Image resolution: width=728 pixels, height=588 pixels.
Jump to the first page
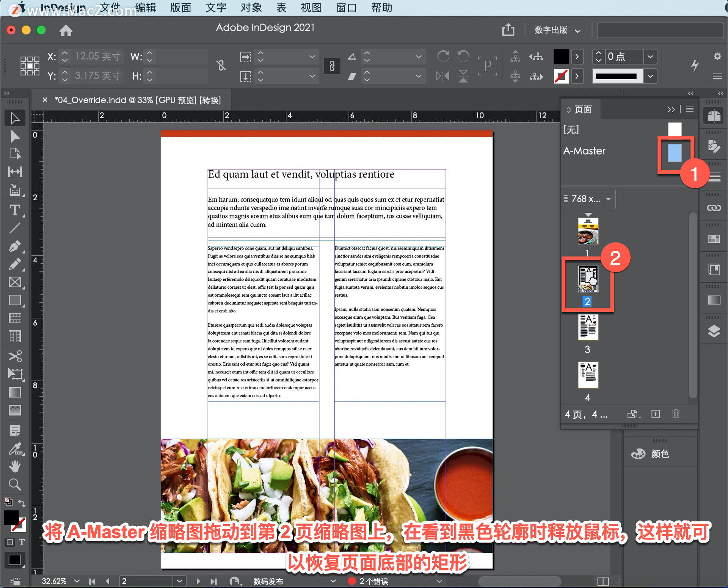coord(92,581)
